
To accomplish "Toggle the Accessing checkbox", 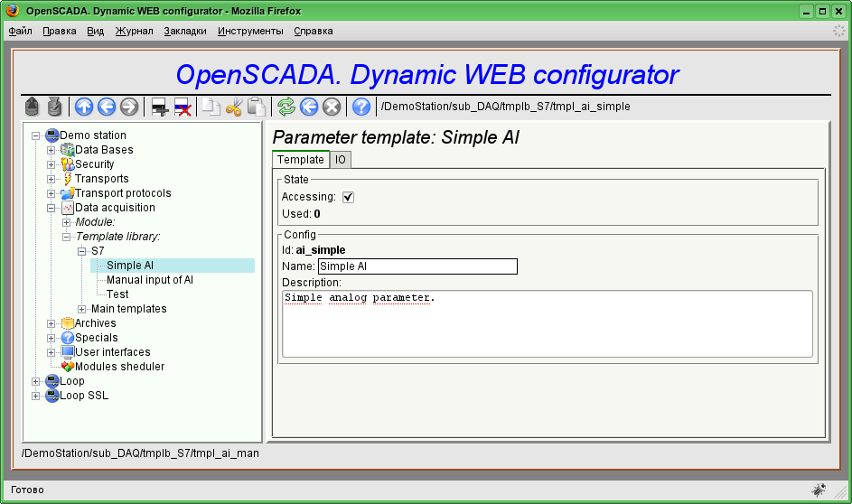I will [348, 197].
